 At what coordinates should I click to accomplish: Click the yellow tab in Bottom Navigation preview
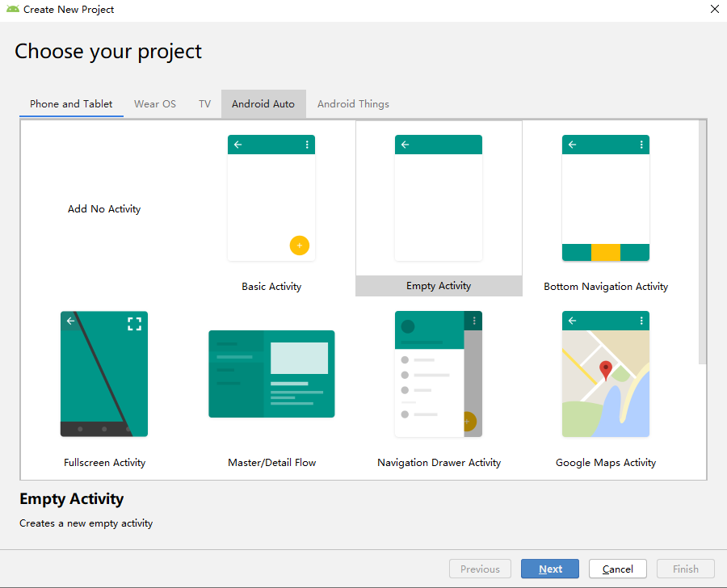[x=606, y=252]
